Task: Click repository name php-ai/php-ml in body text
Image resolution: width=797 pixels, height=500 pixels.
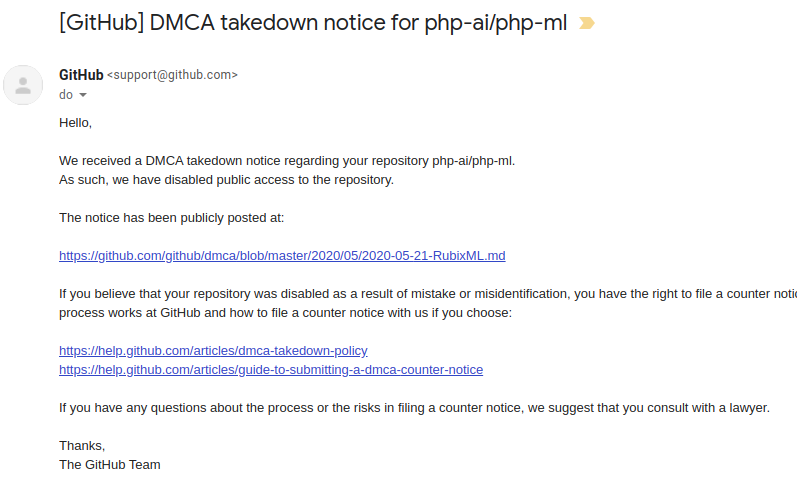Action: pyautogui.click(x=472, y=161)
